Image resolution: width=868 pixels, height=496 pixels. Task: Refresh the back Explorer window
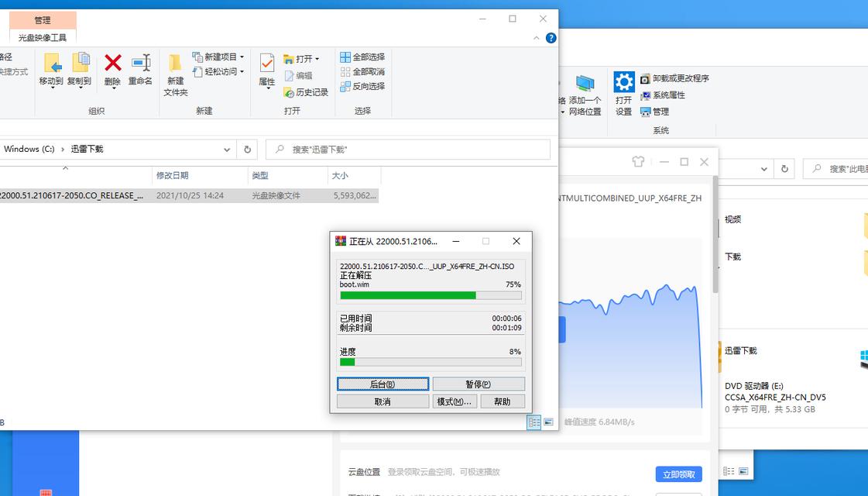point(784,169)
